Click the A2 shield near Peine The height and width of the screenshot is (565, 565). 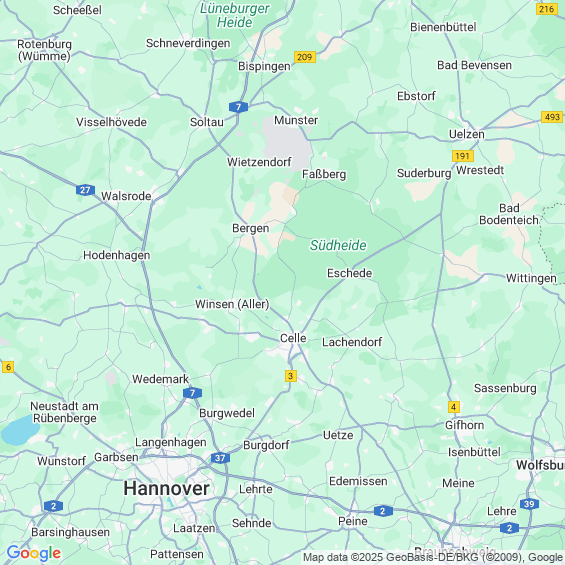(x=383, y=511)
